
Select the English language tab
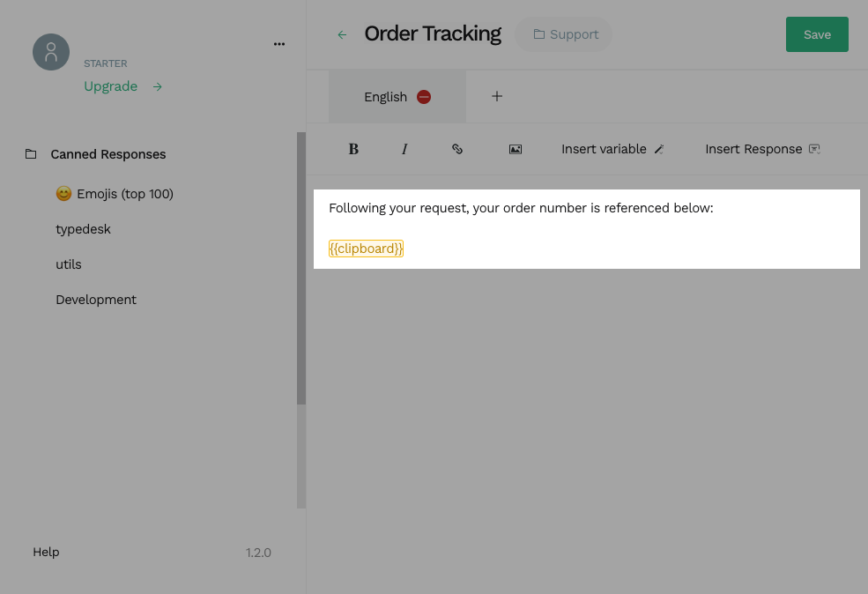tap(385, 97)
